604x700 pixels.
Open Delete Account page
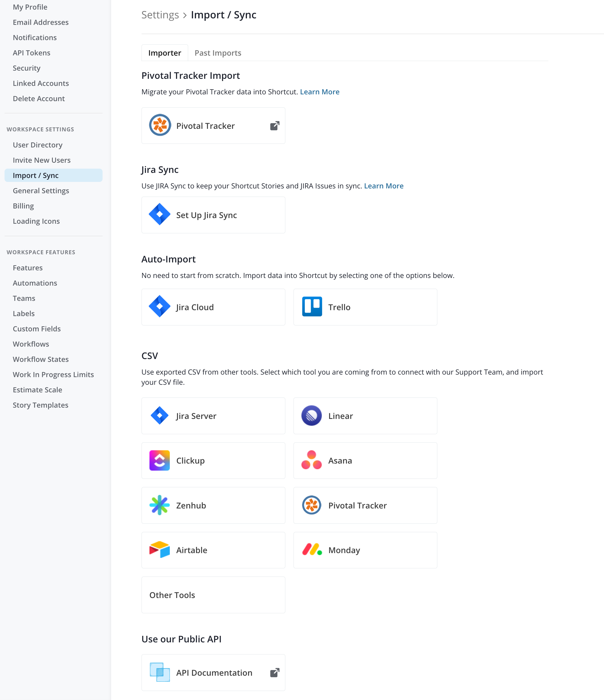[x=39, y=98]
